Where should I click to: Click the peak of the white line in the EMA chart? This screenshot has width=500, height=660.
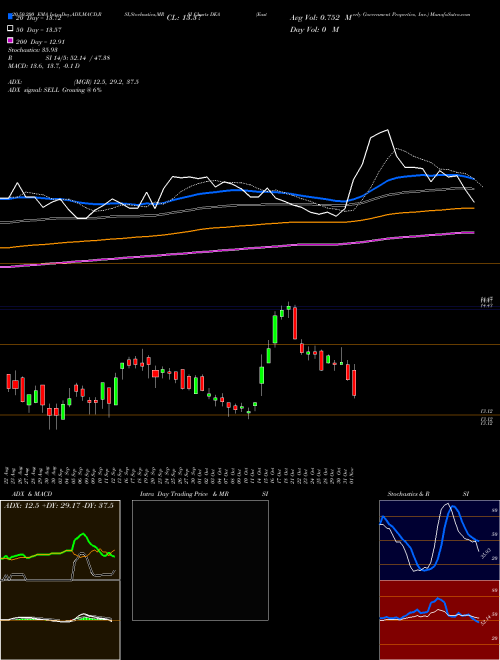387,130
